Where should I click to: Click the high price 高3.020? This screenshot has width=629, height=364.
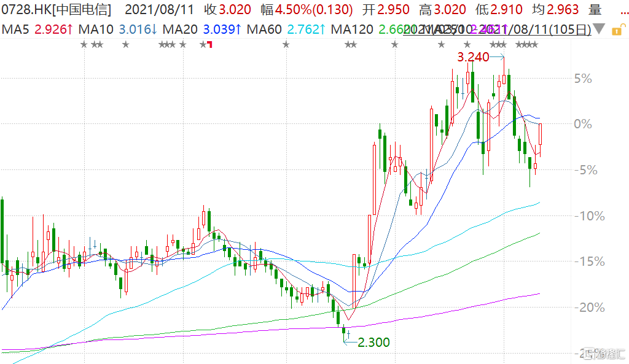pos(442,9)
